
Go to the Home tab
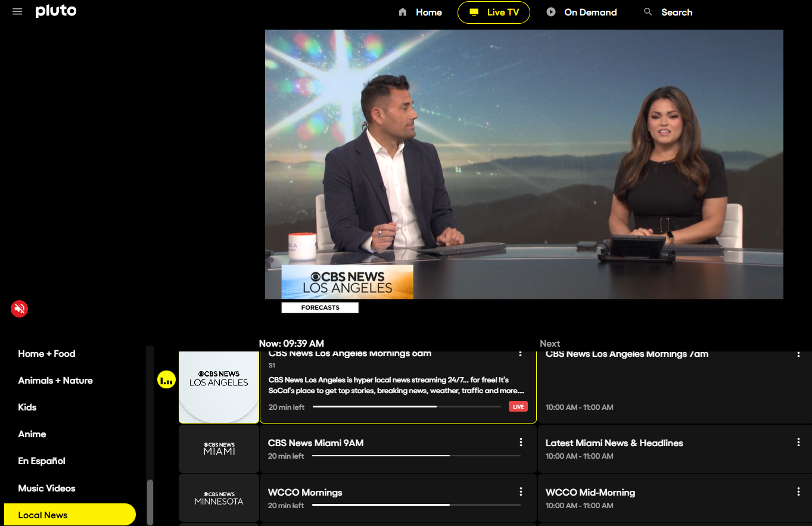point(420,12)
